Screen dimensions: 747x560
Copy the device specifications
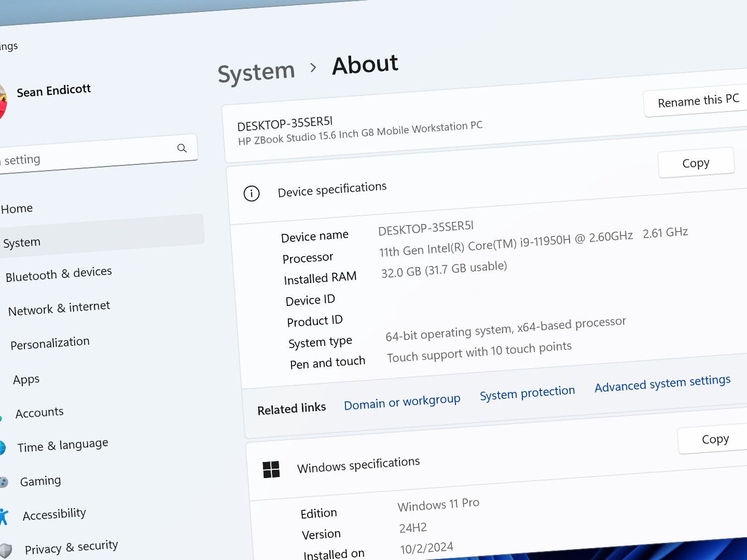click(696, 163)
